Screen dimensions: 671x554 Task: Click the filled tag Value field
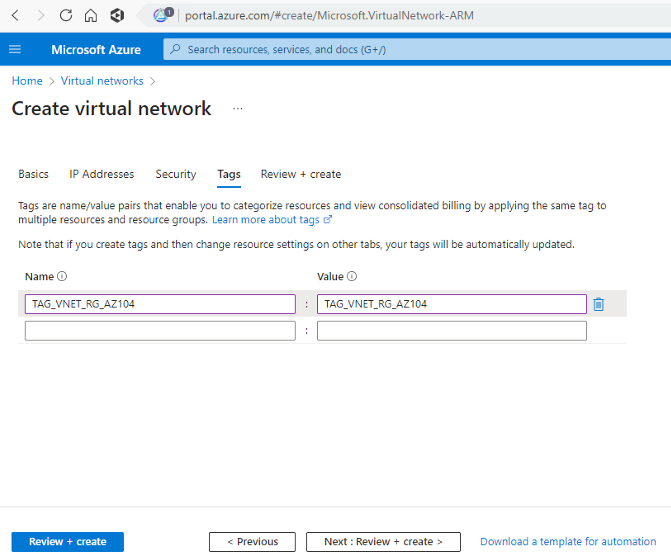[x=451, y=304]
